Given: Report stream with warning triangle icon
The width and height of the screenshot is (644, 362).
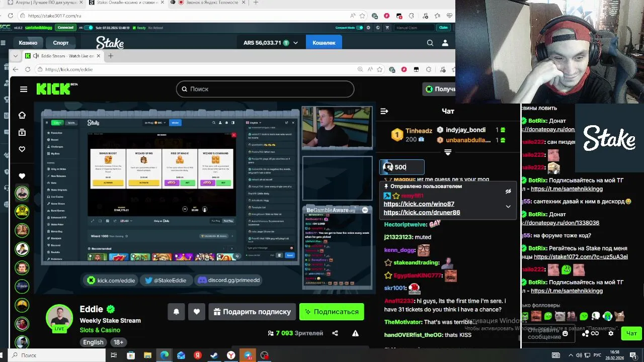Looking at the screenshot, I should point(355,333).
